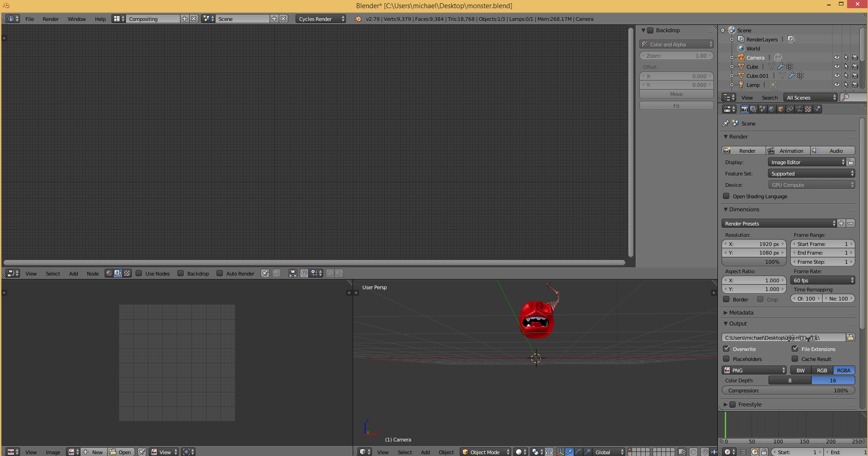The image size is (868, 456).
Task: Open the Object Constraints tab chain icon
Action: coord(790,109)
